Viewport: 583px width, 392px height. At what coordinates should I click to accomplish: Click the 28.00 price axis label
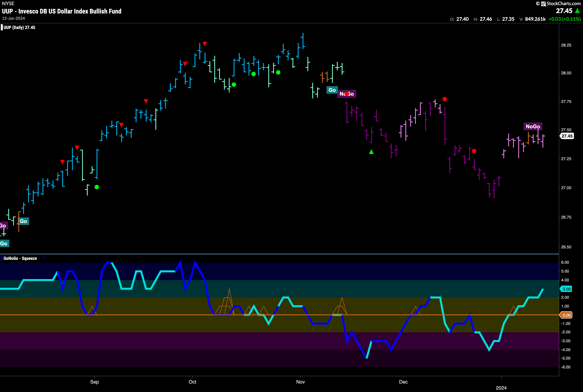click(x=566, y=73)
